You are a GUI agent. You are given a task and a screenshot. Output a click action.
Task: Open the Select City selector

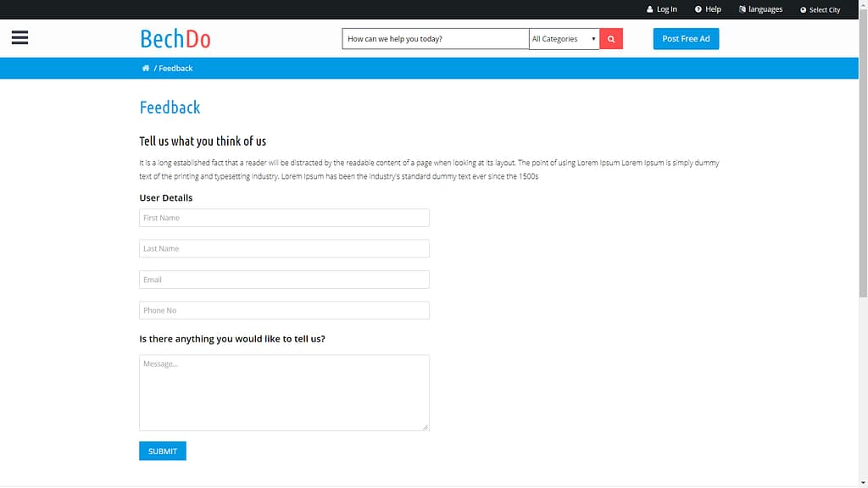[x=821, y=9]
